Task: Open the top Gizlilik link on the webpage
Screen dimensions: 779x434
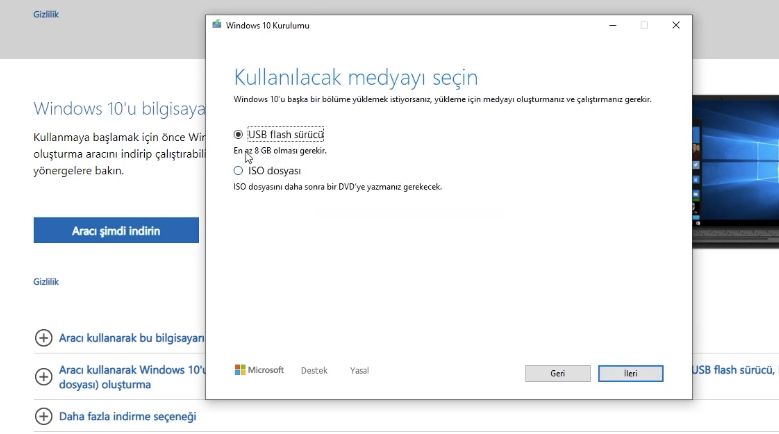Action: pyautogui.click(x=46, y=14)
